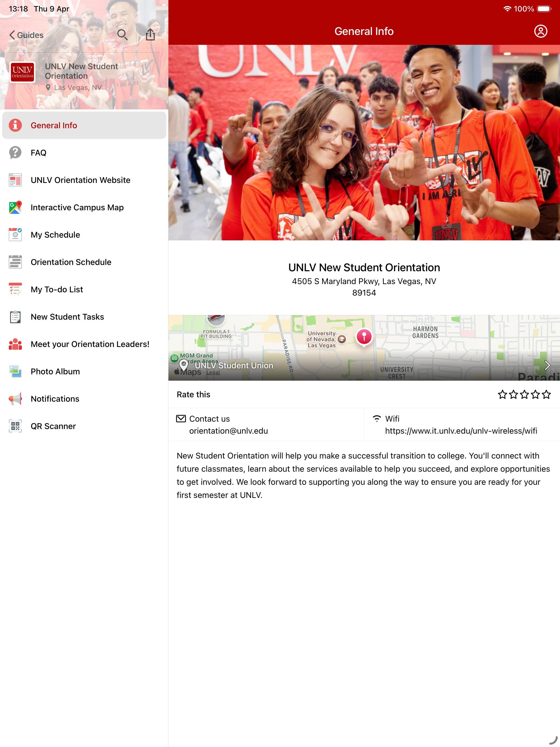Open the map Legal link
The height and width of the screenshot is (747, 560).
pos(213,372)
